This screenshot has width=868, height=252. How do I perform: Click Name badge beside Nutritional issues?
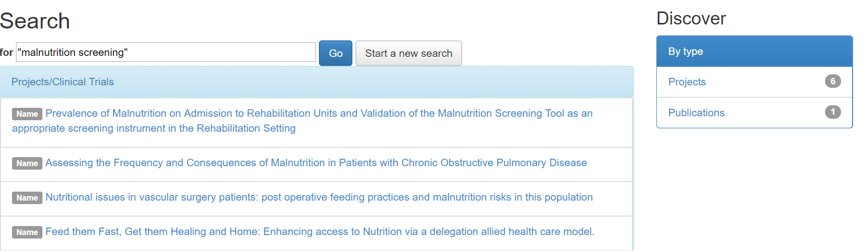click(x=27, y=198)
